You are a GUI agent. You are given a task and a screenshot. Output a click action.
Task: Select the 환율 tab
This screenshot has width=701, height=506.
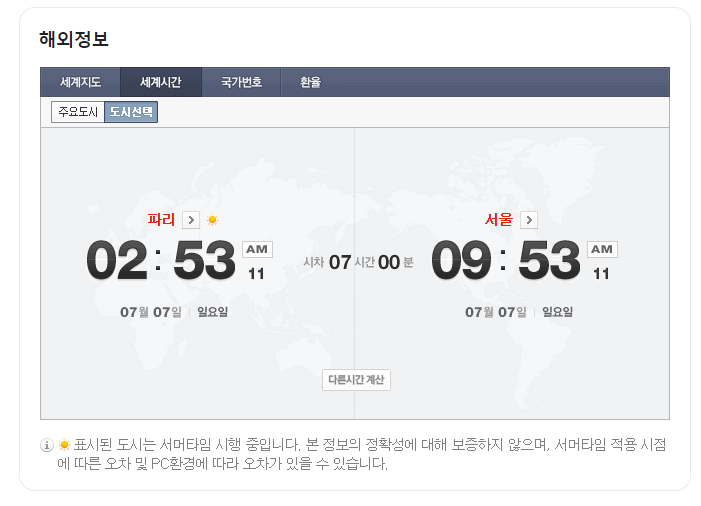[310, 82]
